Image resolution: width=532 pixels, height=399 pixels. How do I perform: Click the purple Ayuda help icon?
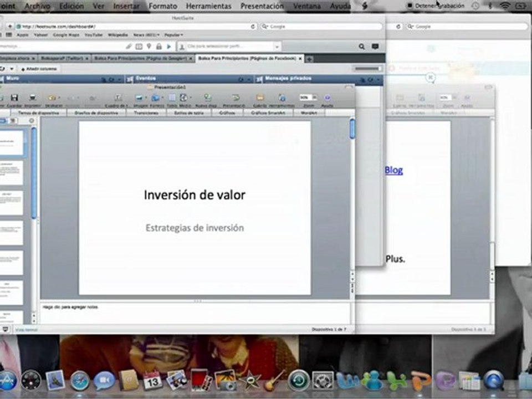(x=327, y=98)
